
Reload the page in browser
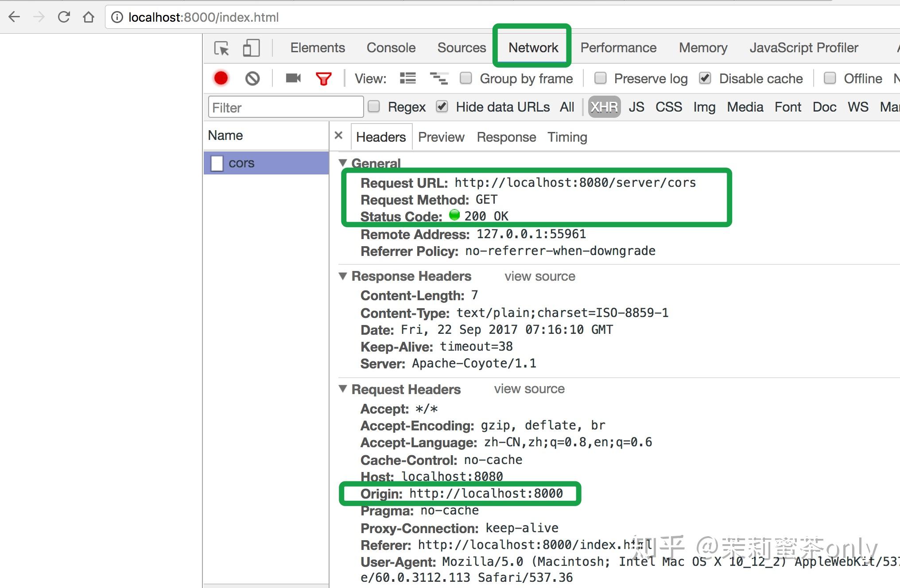pos(64,17)
